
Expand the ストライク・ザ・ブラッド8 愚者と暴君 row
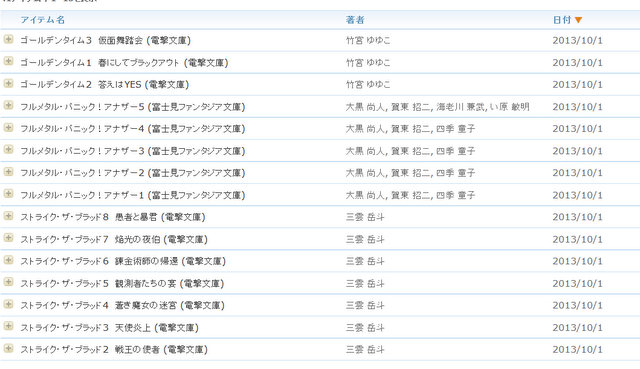pyautogui.click(x=8, y=216)
